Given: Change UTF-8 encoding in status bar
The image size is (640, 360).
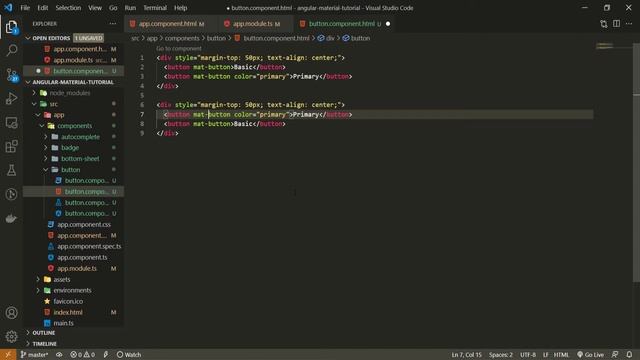Looking at the screenshot, I should pyautogui.click(x=528, y=354).
